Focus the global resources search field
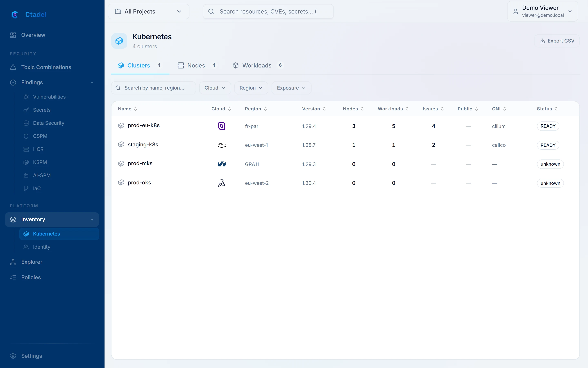The height and width of the screenshot is (368, 588). [268, 11]
